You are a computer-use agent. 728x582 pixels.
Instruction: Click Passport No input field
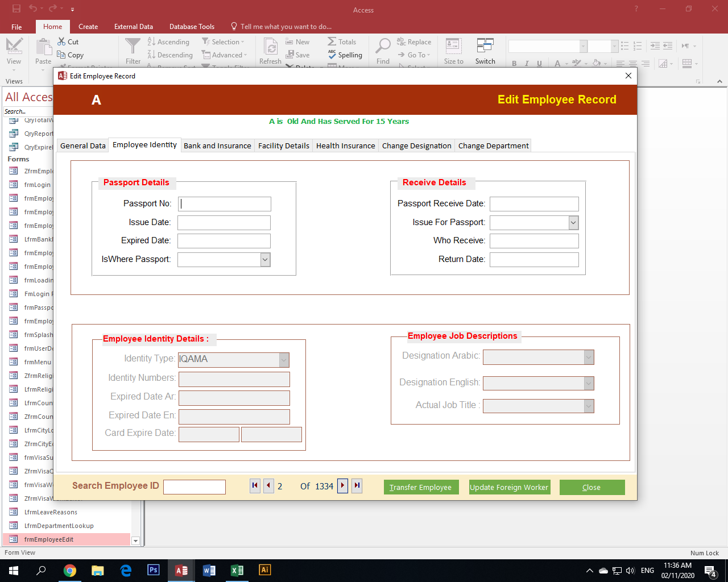(x=225, y=204)
